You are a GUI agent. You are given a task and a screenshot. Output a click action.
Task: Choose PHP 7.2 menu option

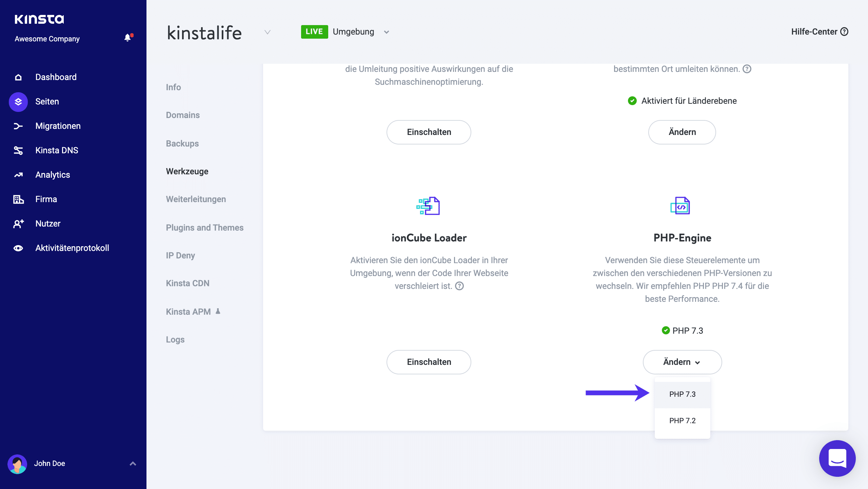click(x=682, y=421)
